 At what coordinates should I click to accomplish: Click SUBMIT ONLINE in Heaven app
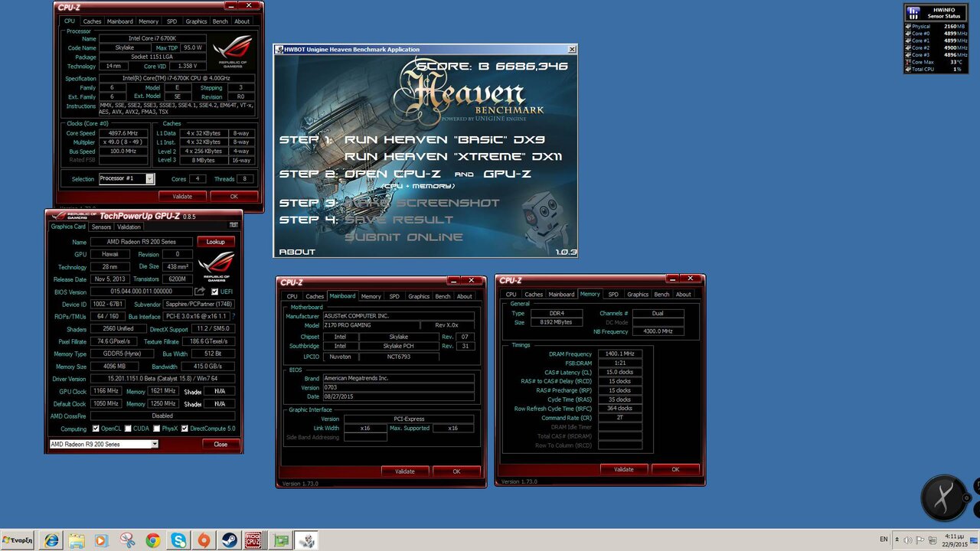[x=403, y=237]
